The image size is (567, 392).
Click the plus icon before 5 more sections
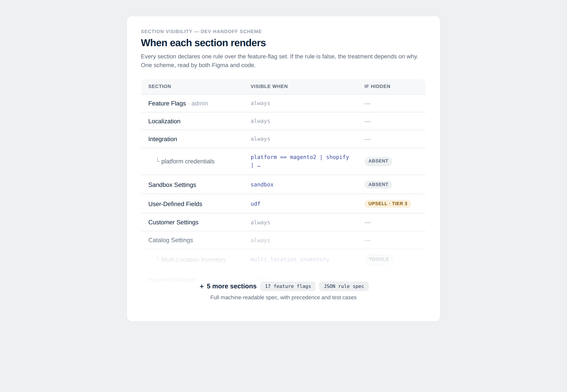click(x=202, y=286)
